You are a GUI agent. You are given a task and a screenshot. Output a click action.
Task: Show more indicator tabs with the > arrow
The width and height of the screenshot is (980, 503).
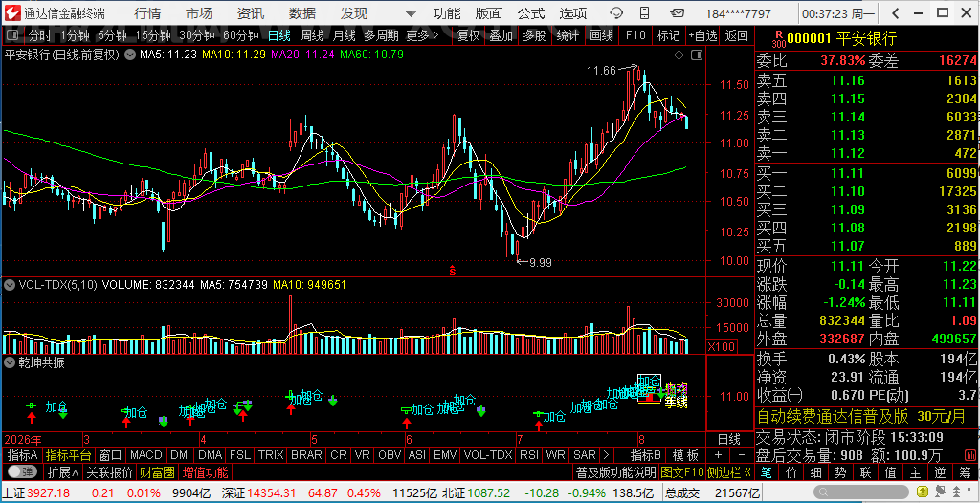(x=606, y=455)
